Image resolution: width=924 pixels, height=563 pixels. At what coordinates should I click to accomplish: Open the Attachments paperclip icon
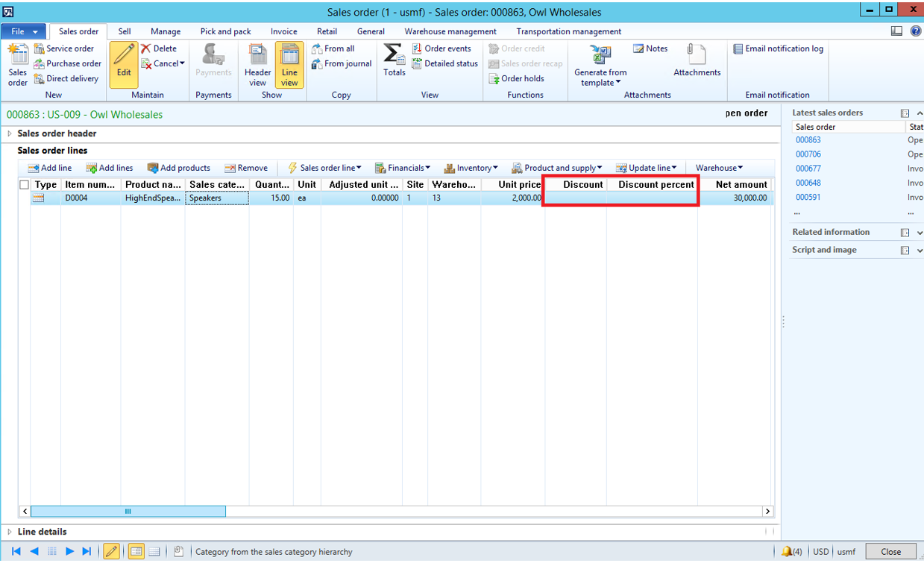point(697,56)
